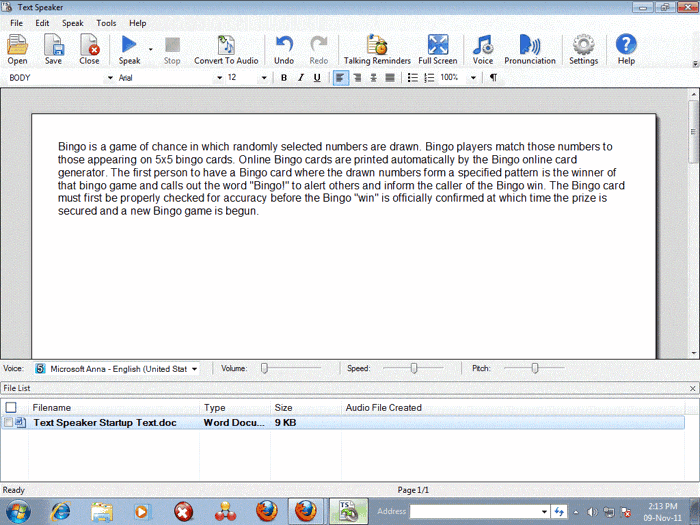This screenshot has height=525, width=700.
Task: Toggle the select-all checkbox in File List header
Action: [11, 407]
